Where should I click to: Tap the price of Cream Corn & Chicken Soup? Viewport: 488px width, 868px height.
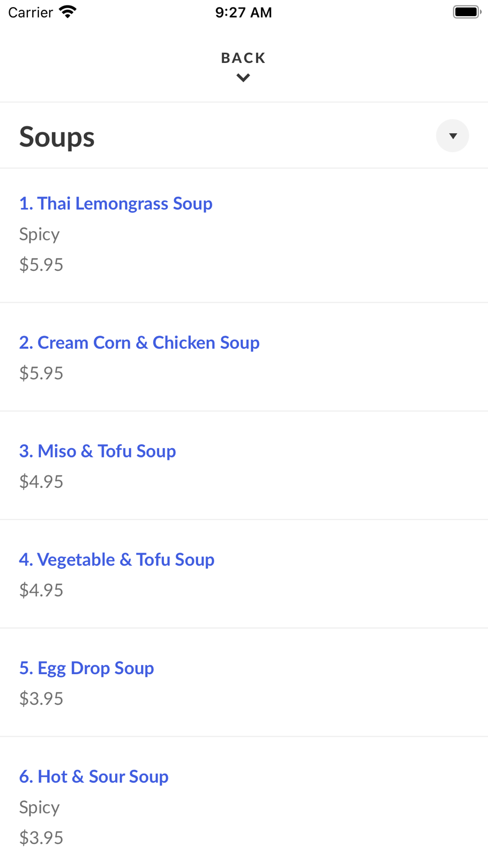click(x=41, y=373)
